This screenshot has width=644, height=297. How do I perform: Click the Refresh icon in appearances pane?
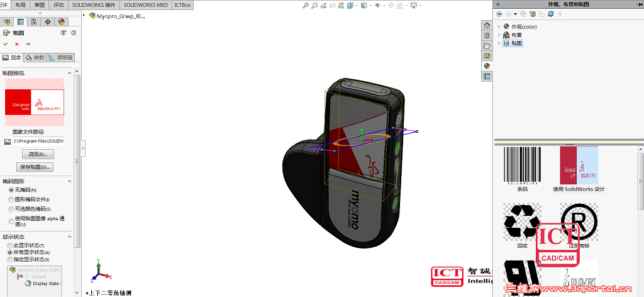click(551, 14)
